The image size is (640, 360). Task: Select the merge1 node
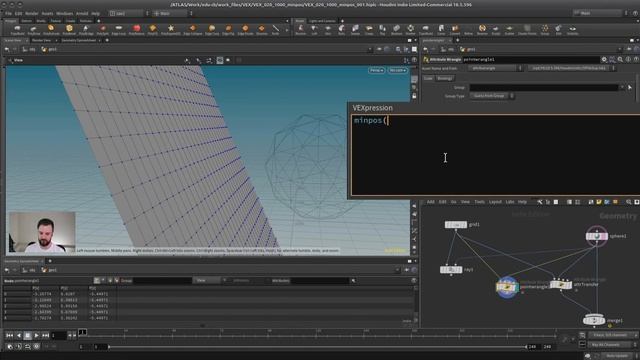[594, 320]
